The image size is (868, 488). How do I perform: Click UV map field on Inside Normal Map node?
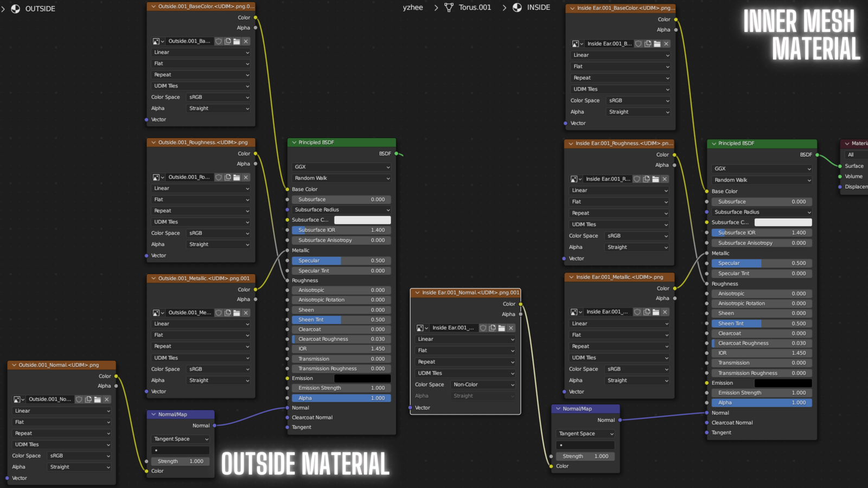point(585,445)
